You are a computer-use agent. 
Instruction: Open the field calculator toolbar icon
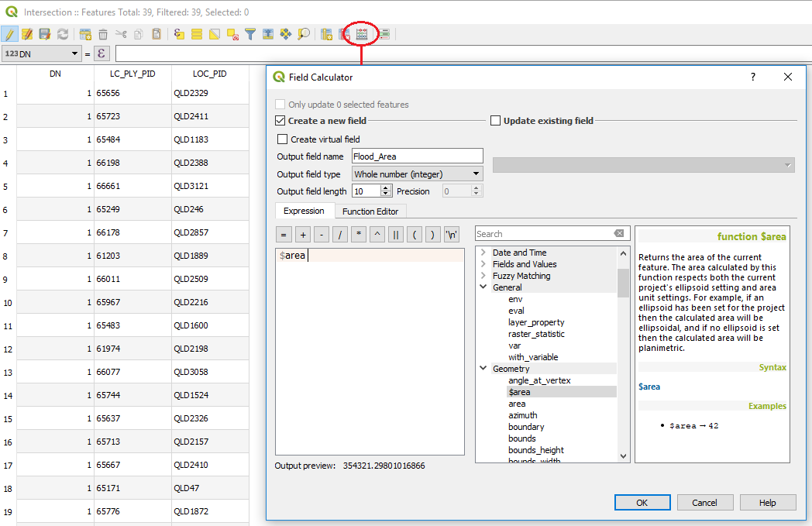coord(361,34)
